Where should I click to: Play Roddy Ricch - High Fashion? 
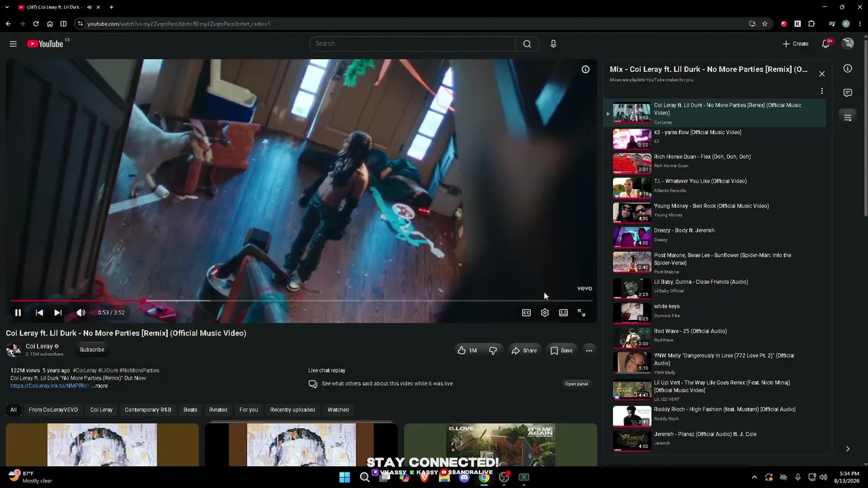click(x=715, y=415)
